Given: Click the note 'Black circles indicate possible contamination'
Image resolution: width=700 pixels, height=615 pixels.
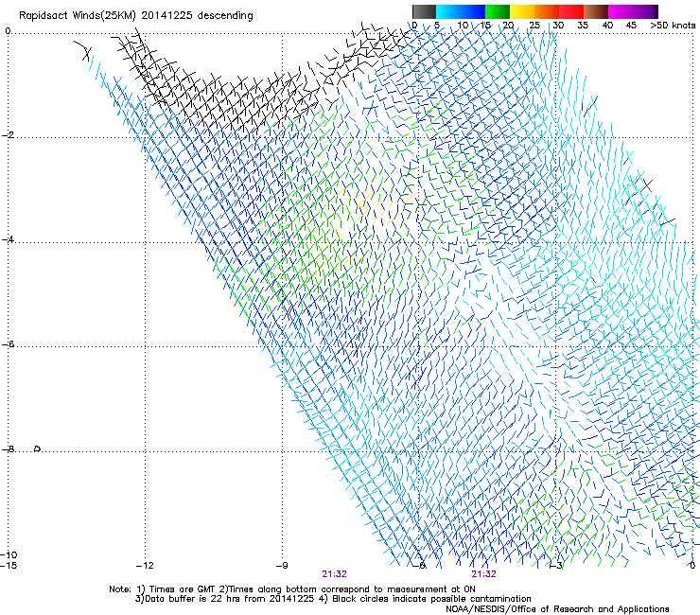Looking at the screenshot, I should click(431, 599).
